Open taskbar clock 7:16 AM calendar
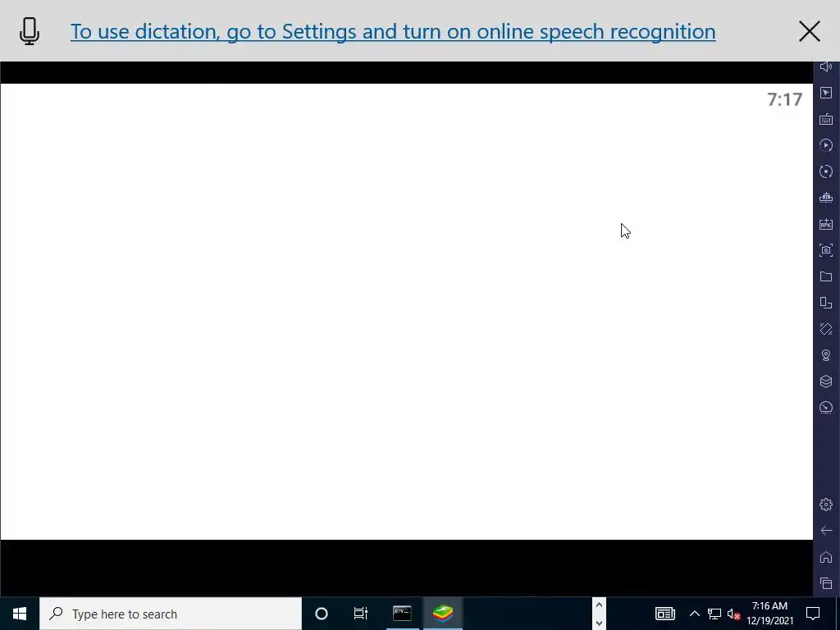The height and width of the screenshot is (630, 840). (x=769, y=614)
